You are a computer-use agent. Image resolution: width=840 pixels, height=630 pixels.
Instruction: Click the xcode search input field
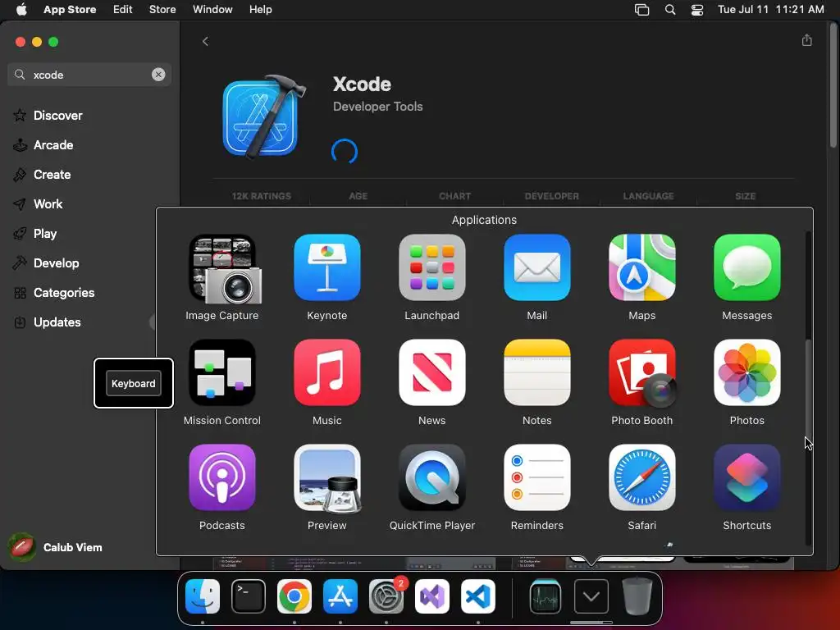click(89, 75)
